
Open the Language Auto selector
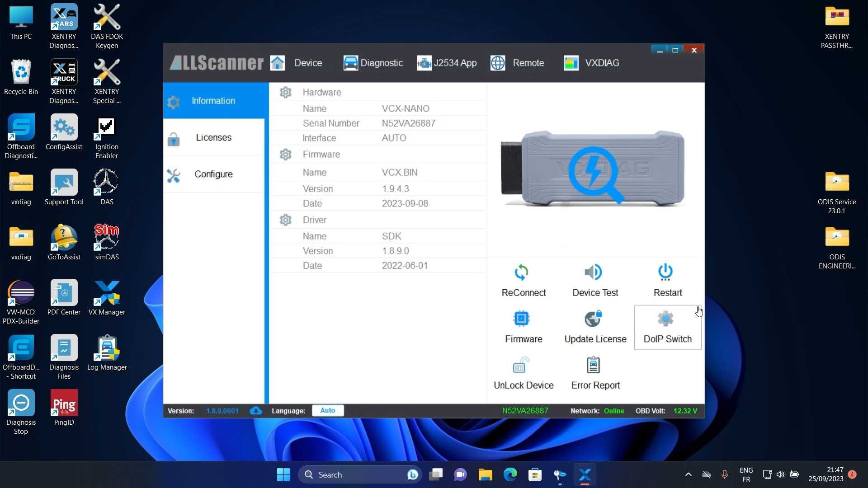[x=328, y=410]
